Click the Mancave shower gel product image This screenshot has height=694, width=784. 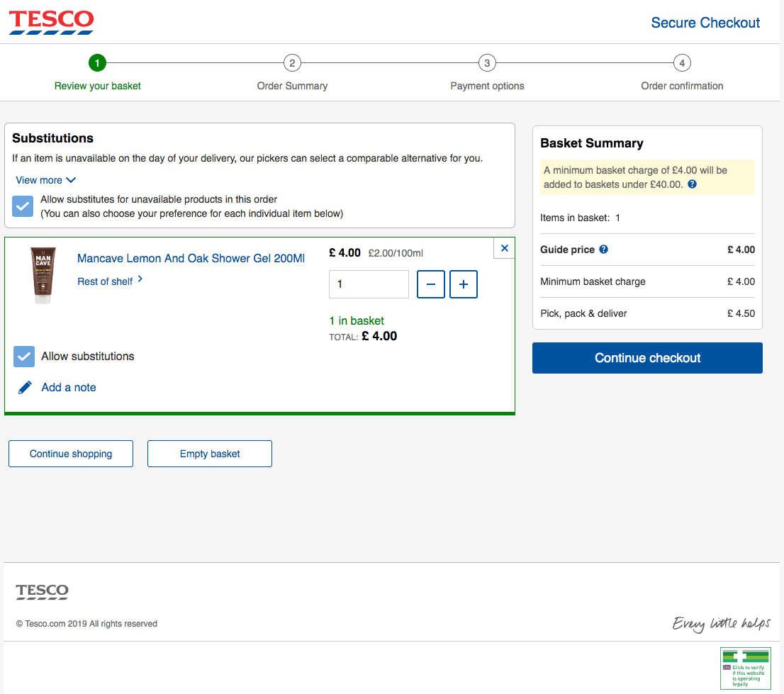pos(44,276)
